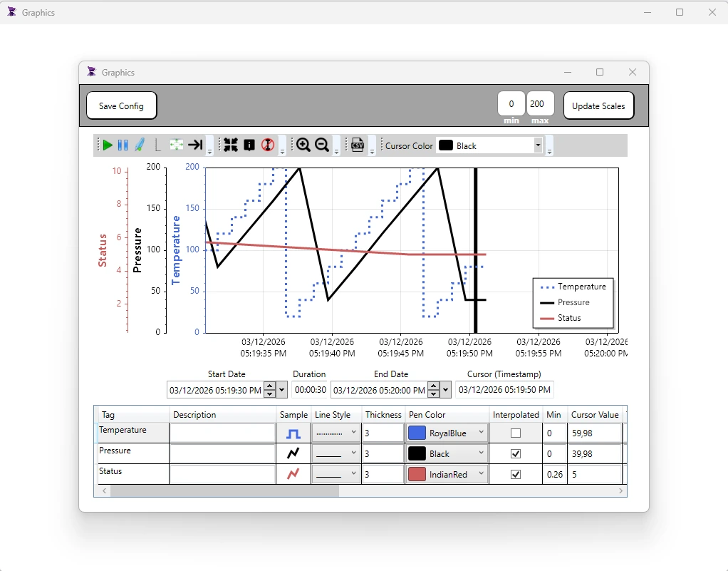Edit Thickness field for Pressure
The image size is (728, 571).
[x=383, y=453]
